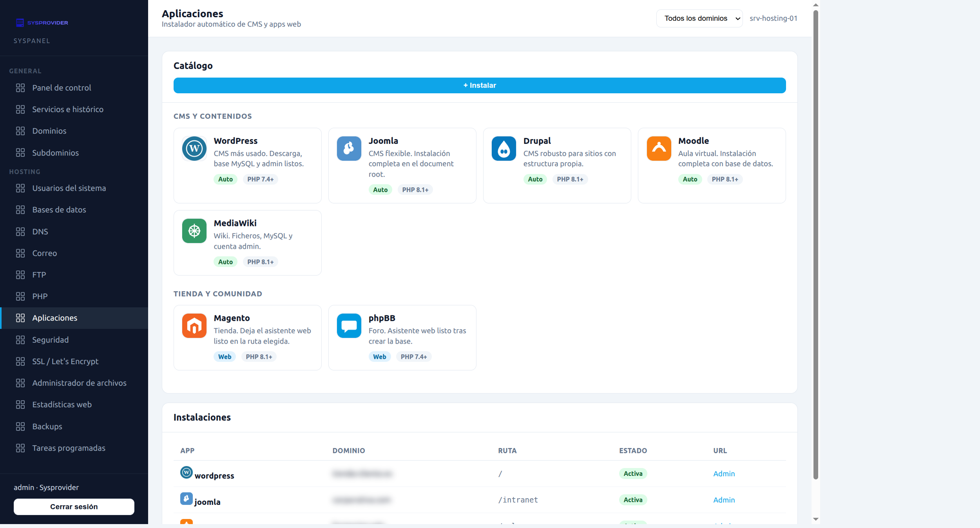The image size is (980, 528).
Task: Open Admin link for wordpress row
Action: (724, 474)
